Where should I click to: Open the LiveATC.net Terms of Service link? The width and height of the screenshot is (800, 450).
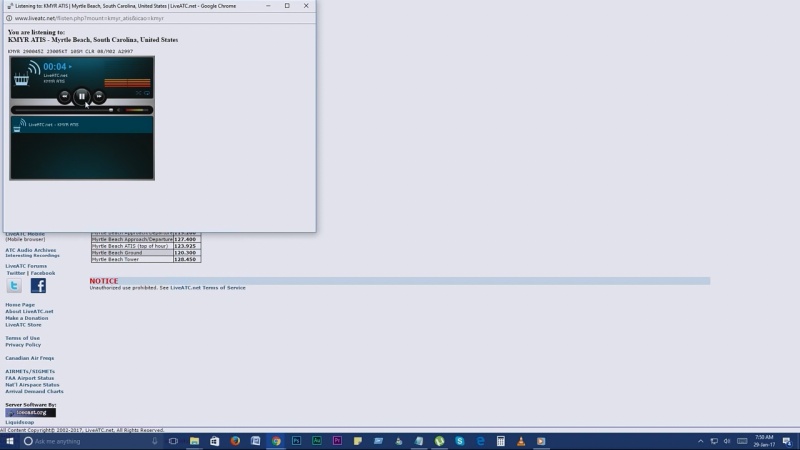(208, 288)
